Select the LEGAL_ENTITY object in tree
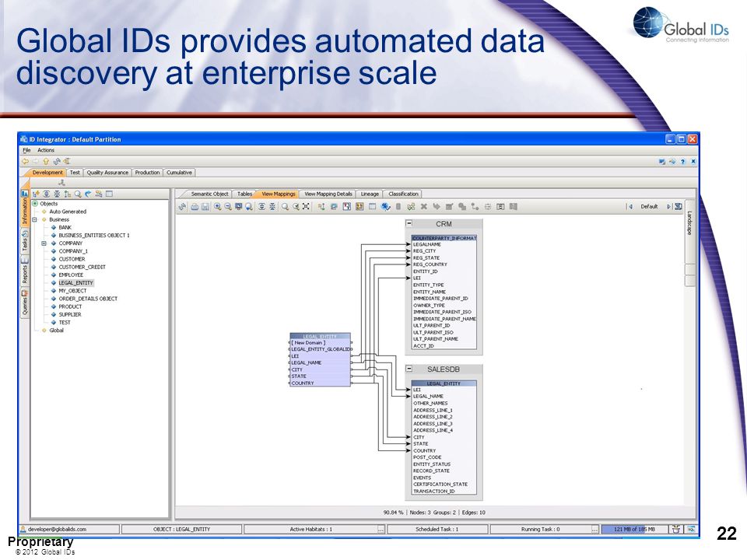The height and width of the screenshot is (560, 747). click(75, 283)
